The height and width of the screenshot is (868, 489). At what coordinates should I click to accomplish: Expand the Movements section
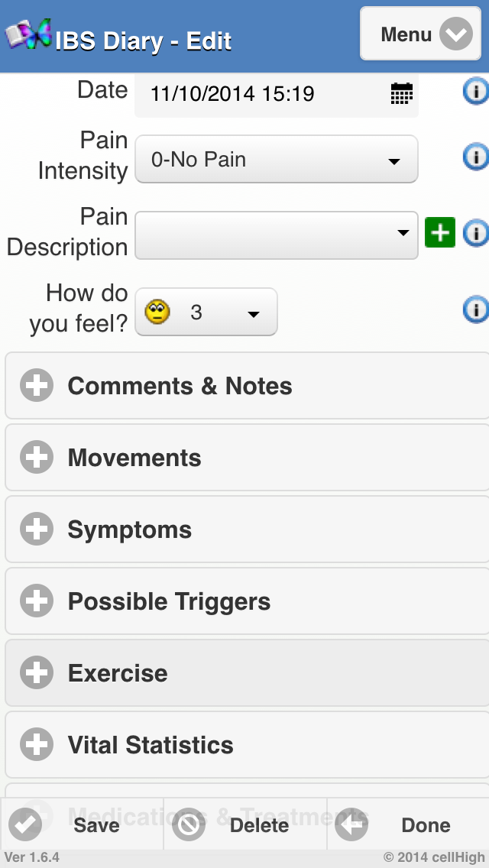coord(247,458)
